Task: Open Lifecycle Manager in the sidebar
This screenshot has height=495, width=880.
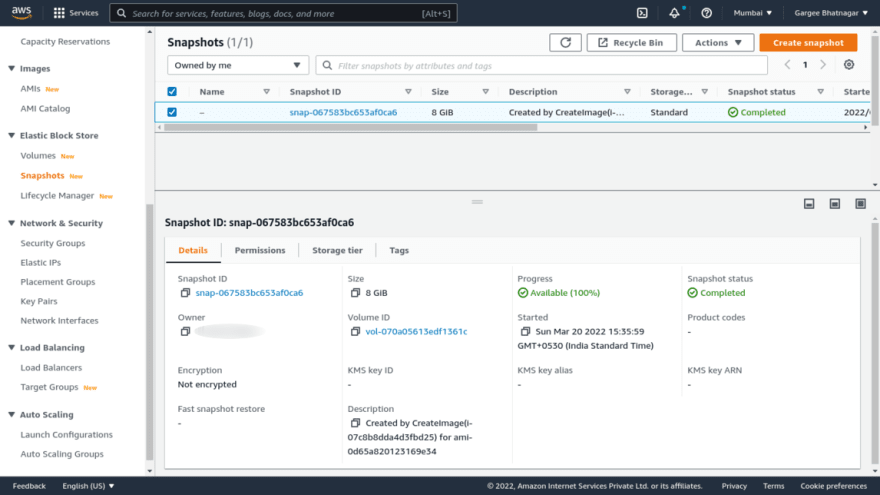Action: click(57, 195)
